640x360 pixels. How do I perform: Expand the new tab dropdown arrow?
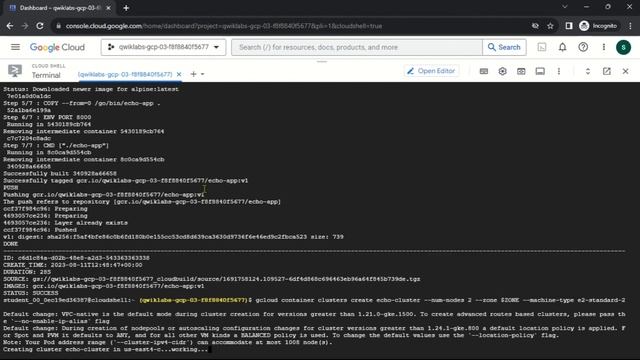[202, 74]
